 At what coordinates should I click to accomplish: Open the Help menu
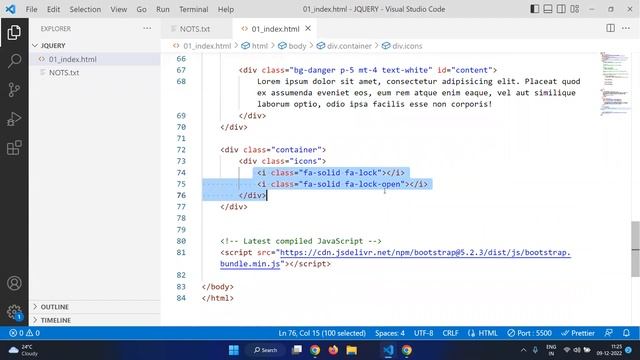click(225, 9)
